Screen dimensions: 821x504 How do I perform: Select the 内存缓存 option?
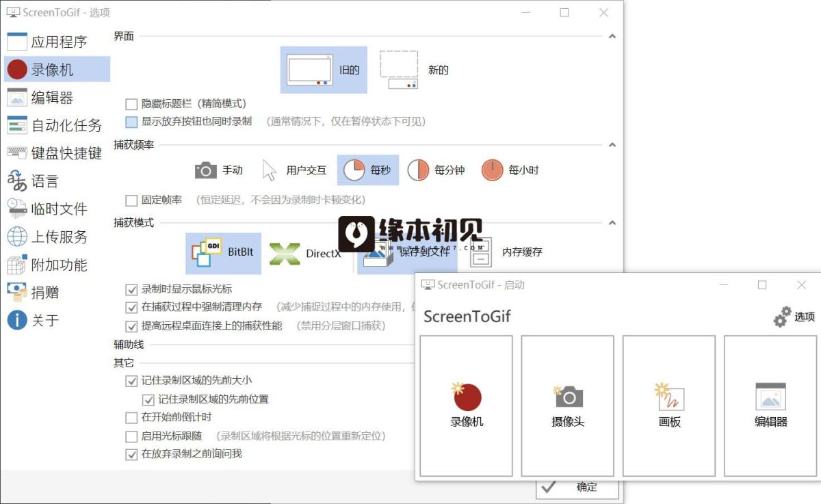(507, 252)
